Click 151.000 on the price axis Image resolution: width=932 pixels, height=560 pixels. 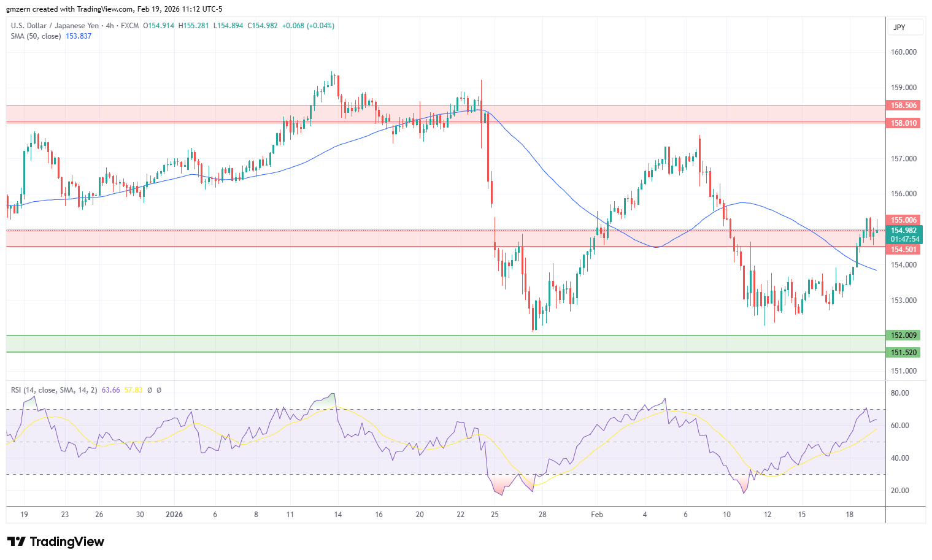(x=904, y=371)
